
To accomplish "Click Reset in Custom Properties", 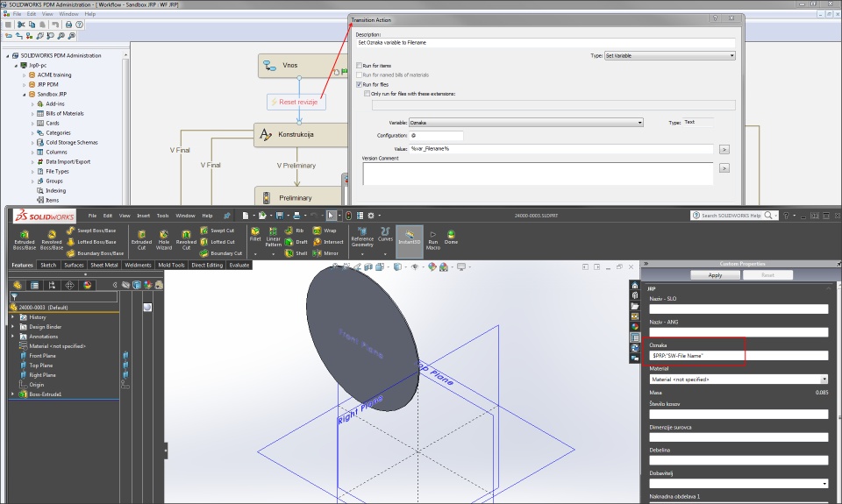I will (x=768, y=275).
